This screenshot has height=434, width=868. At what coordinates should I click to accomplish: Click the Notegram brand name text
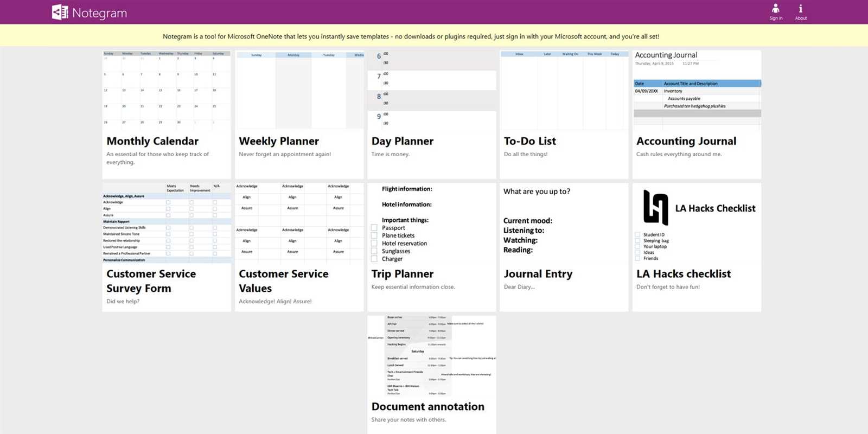click(99, 13)
